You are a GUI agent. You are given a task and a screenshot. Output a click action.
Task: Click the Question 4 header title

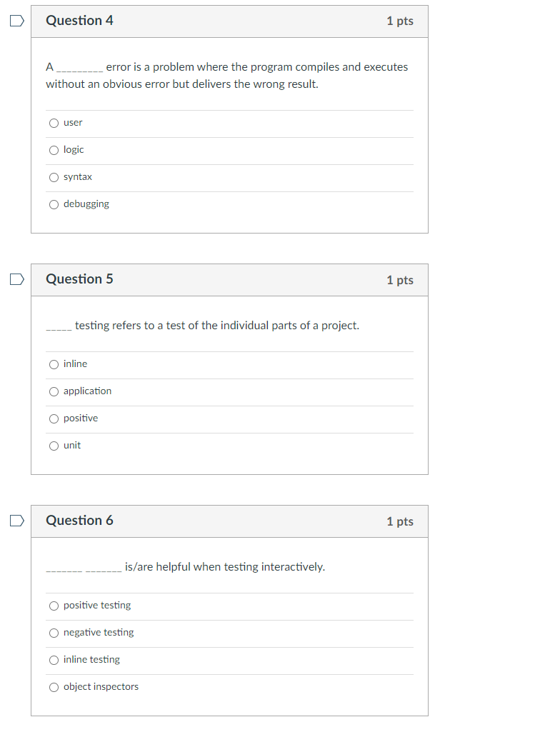79,21
